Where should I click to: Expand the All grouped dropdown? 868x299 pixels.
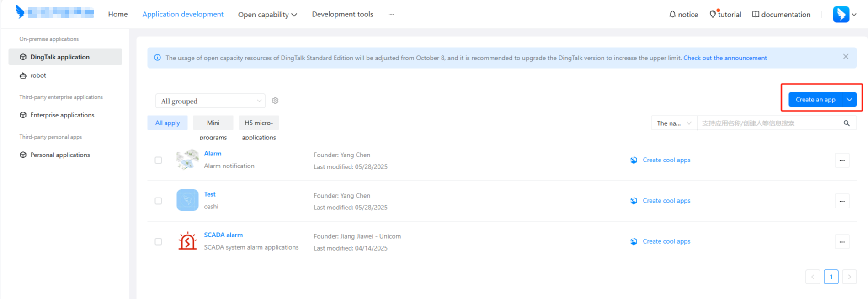point(210,101)
